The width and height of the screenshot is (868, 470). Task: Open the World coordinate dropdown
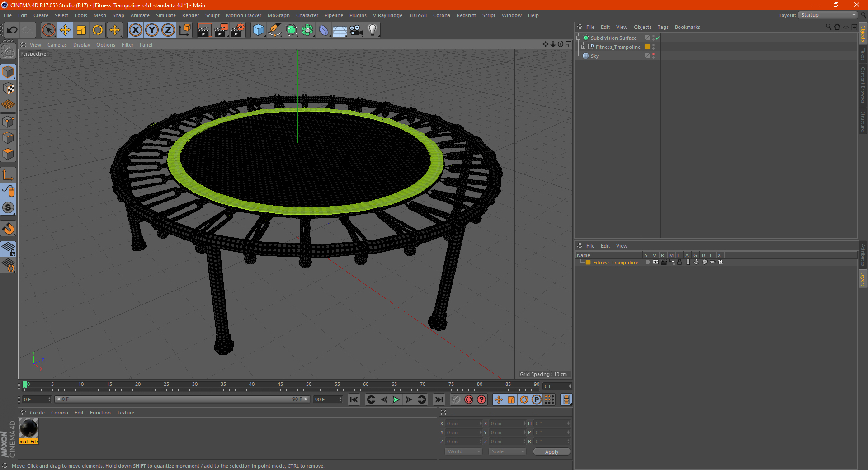pos(463,451)
